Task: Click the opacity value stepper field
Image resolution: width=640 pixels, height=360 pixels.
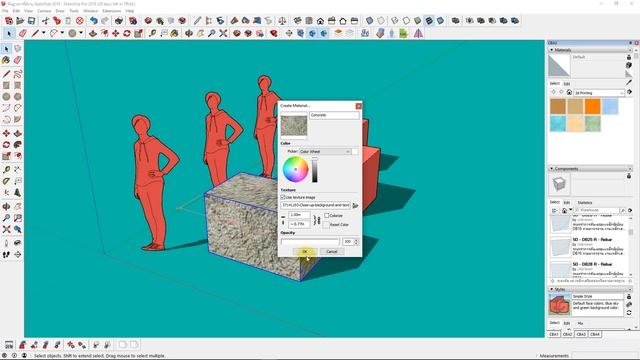Action: [x=350, y=242]
